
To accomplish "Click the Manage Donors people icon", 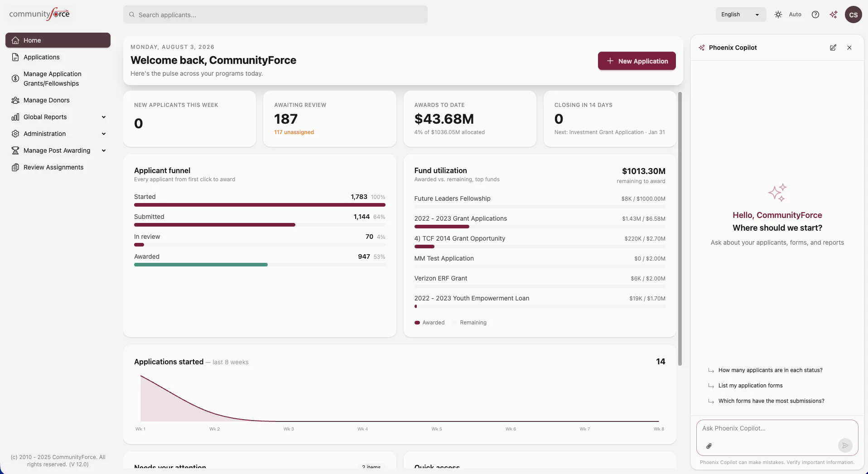I will point(15,100).
